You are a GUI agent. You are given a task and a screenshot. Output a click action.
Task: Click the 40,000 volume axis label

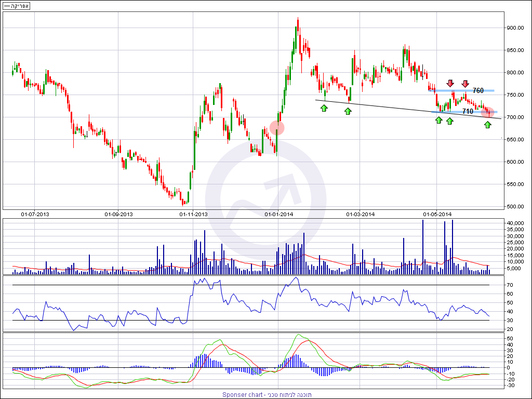pos(517,223)
